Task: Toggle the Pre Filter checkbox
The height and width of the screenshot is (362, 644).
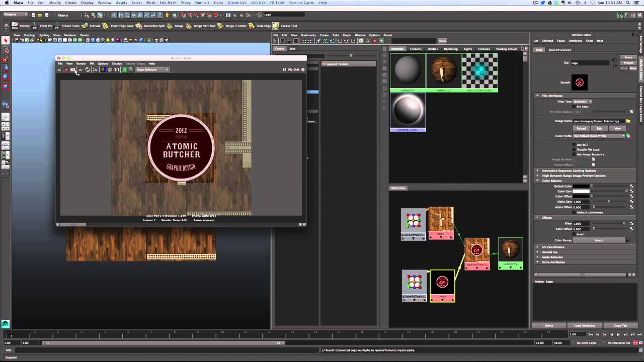Action: [x=575, y=107]
